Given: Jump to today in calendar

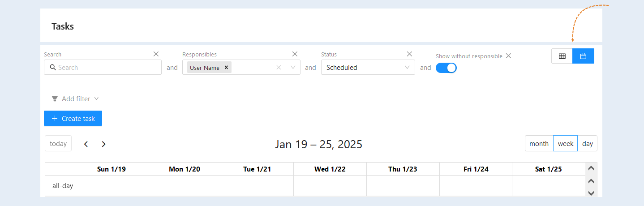Looking at the screenshot, I should pos(58,143).
